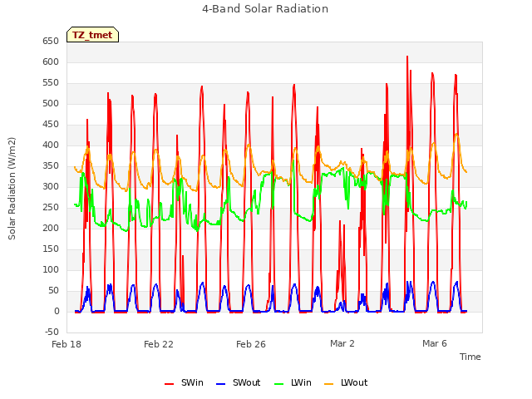The height and width of the screenshot is (399, 532).
Task: Click the 100 y-axis tick label
Action: pyautogui.click(x=51, y=269)
